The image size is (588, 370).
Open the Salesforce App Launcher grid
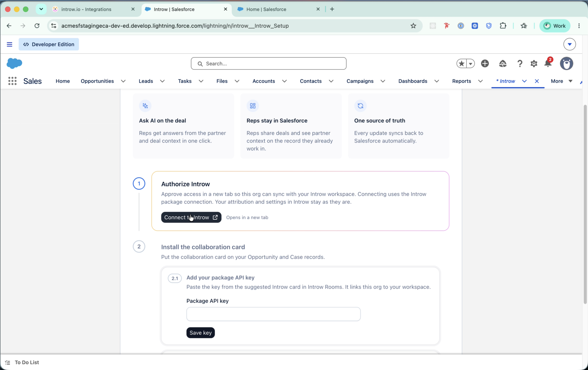pos(12,81)
